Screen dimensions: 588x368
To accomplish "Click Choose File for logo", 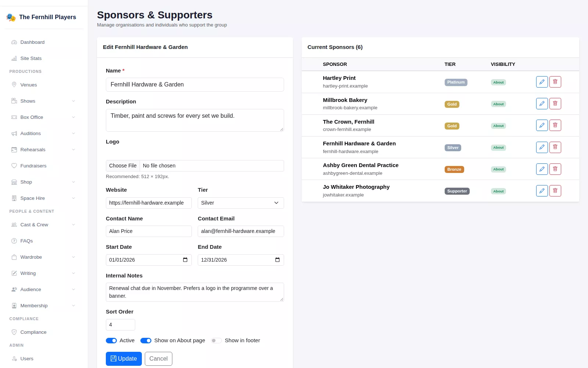I will [x=123, y=166].
